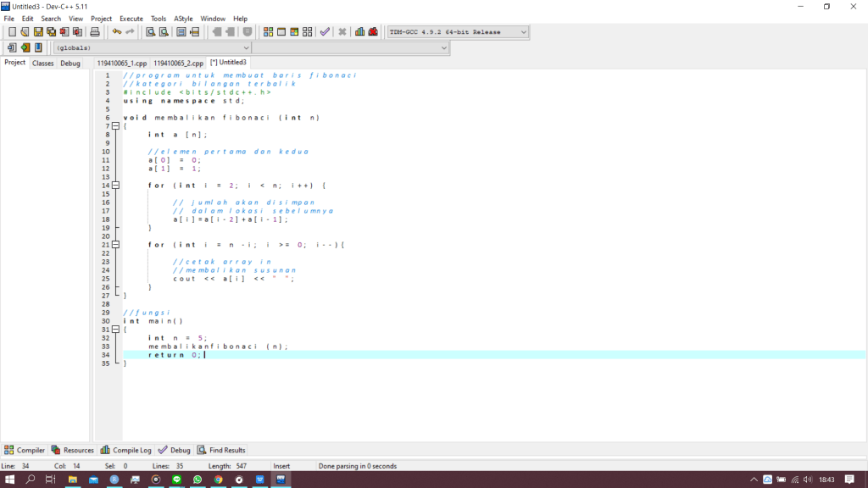Image resolution: width=868 pixels, height=488 pixels.
Task: Open the Execute menu
Action: click(x=131, y=18)
